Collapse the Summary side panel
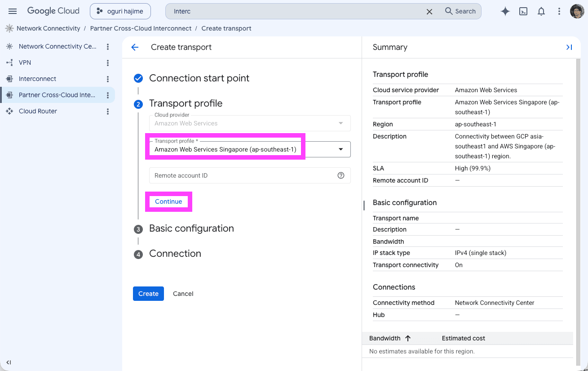588x371 pixels. click(569, 47)
